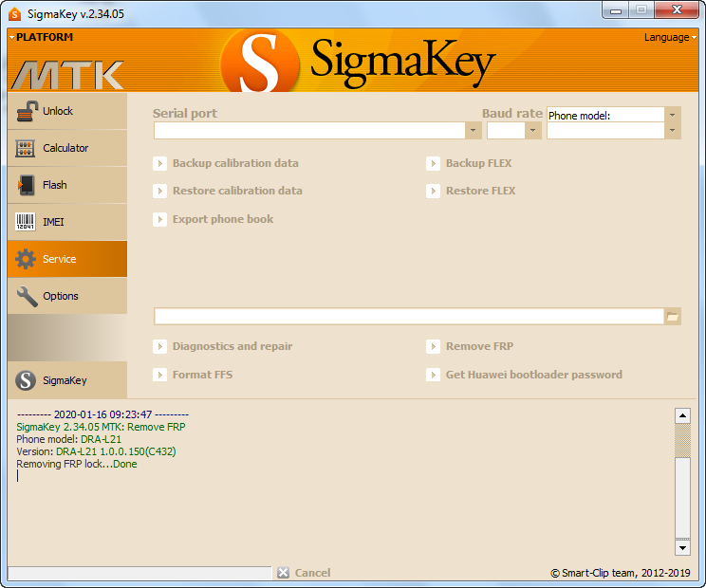The image size is (706, 588).
Task: Click the log scrollbar thumb
Action: [x=682, y=498]
